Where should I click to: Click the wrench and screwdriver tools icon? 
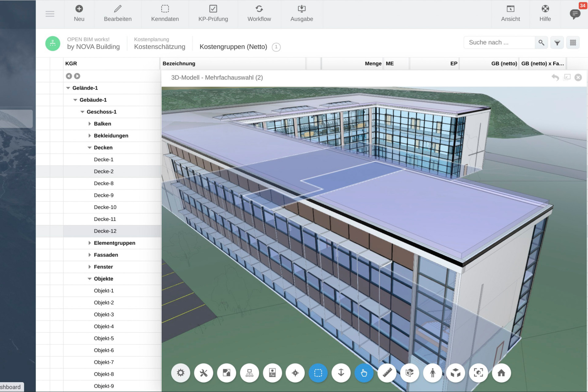pos(204,373)
